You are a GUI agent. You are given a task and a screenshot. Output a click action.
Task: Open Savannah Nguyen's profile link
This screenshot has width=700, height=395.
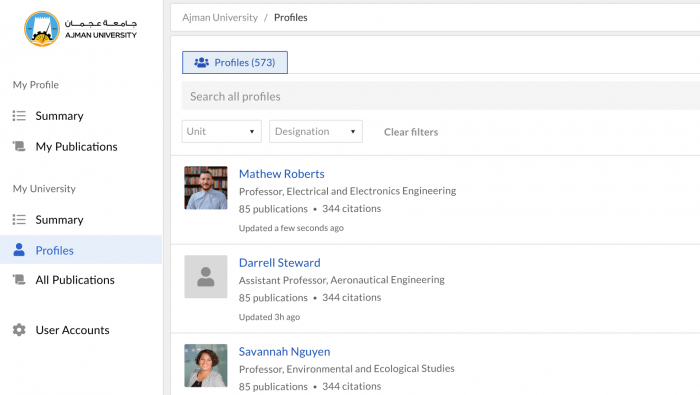point(284,351)
